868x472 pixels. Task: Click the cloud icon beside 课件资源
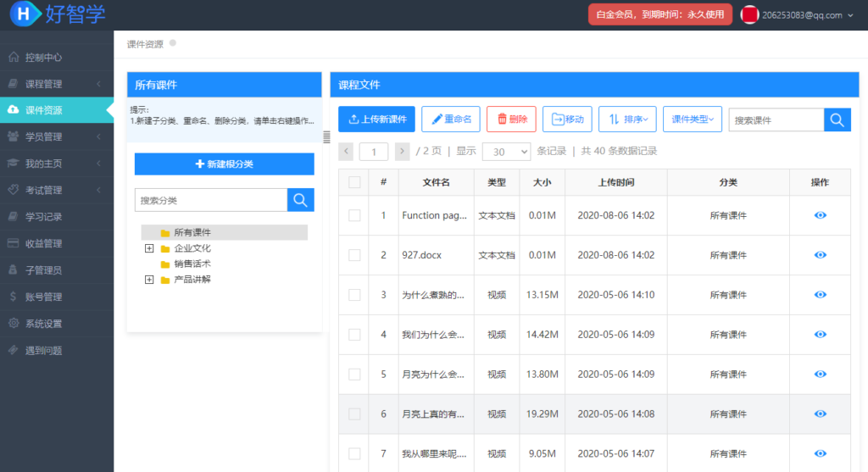14,109
